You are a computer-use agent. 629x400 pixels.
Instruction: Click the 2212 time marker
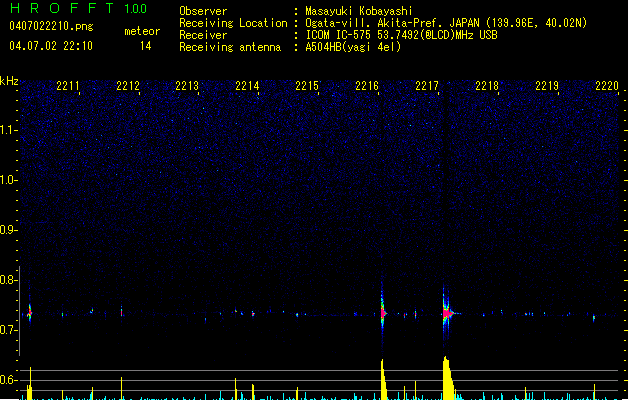click(128, 86)
